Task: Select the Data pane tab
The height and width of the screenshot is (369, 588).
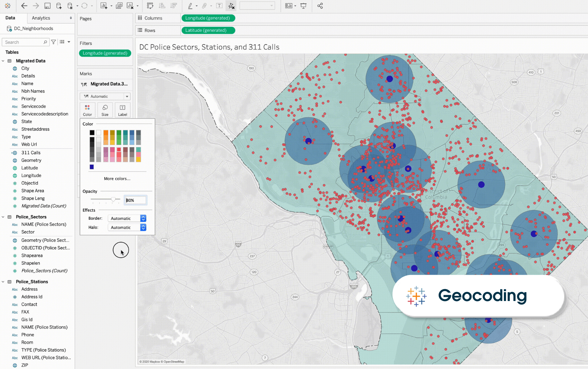Action: pos(10,18)
